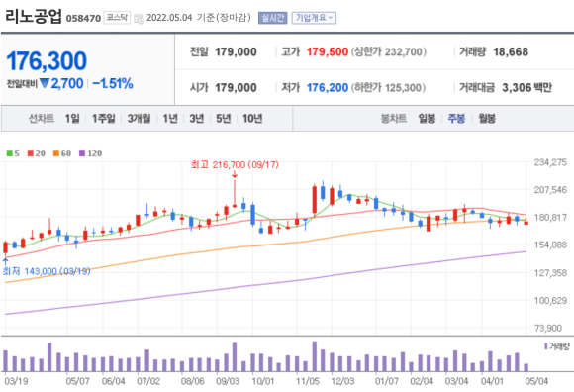The image size is (574, 392).
Task: Click the 거래대금 value 3,306 백만
Action: pyautogui.click(x=526, y=87)
